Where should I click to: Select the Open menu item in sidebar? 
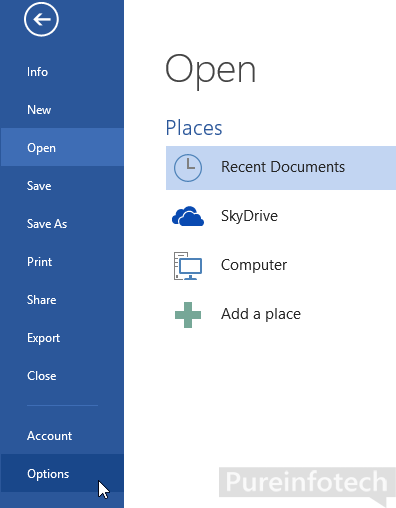click(x=62, y=148)
